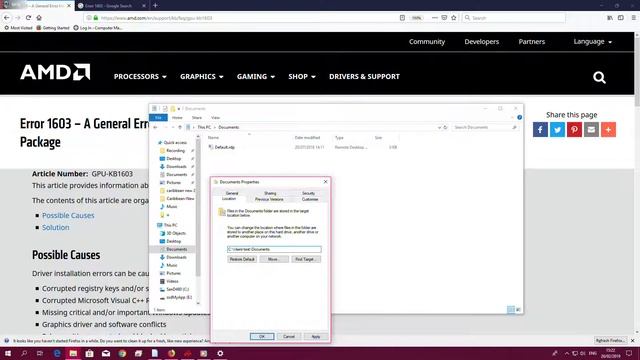Switch to the Customize tab

[310, 199]
